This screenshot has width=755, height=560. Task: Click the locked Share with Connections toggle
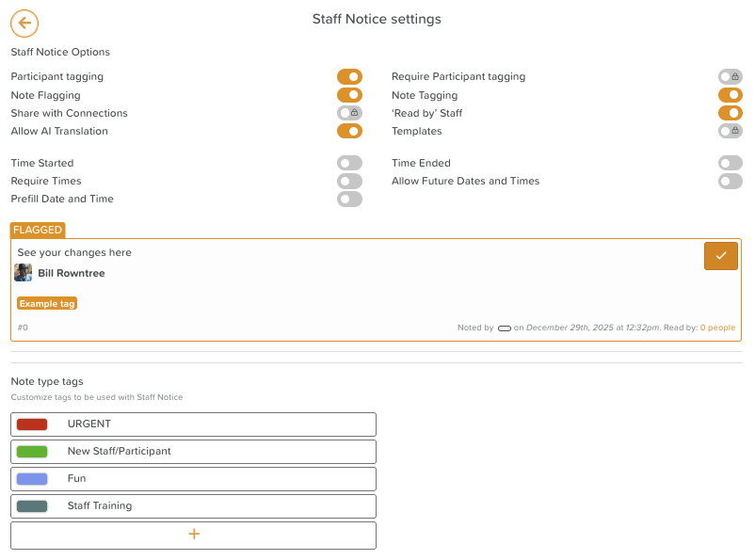[349, 113]
